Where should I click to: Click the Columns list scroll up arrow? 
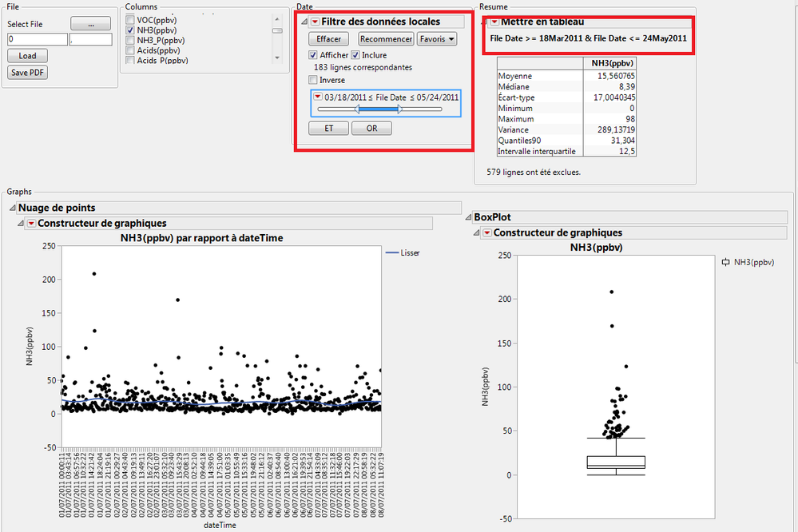277,19
